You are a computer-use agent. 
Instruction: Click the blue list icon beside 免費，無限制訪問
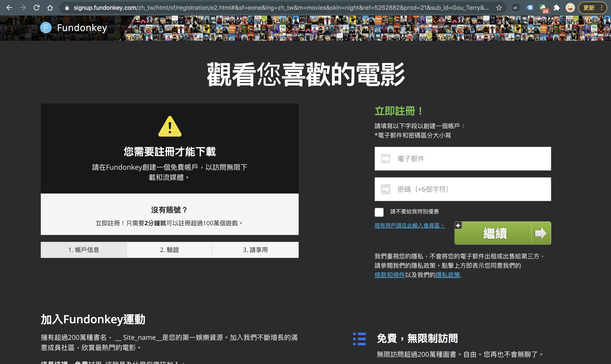[359, 339]
